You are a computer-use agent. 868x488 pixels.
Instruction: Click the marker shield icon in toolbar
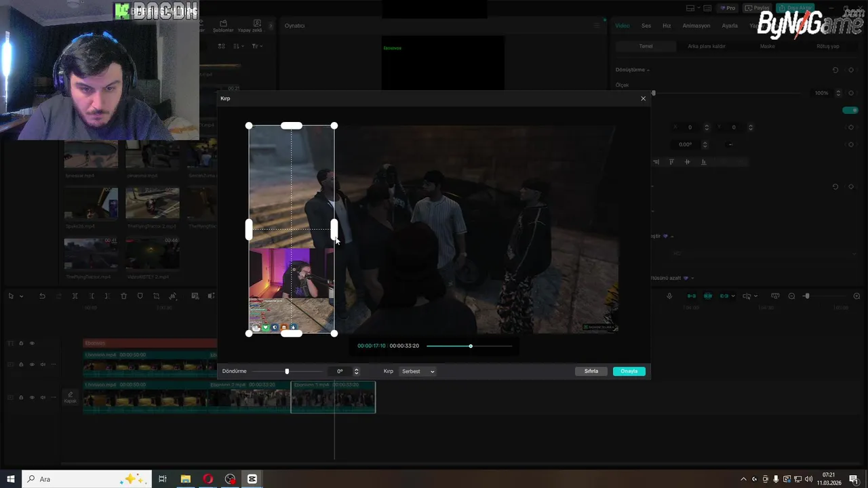tap(140, 296)
